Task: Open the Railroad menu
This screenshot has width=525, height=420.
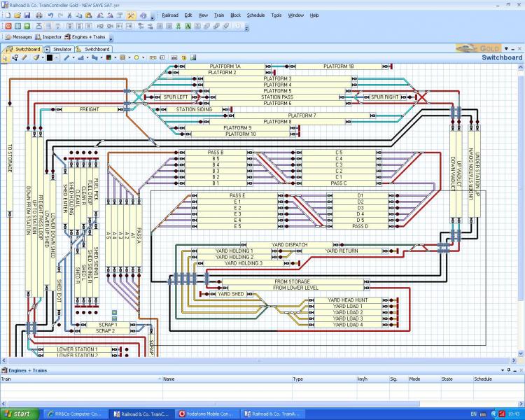Action: tap(169, 15)
